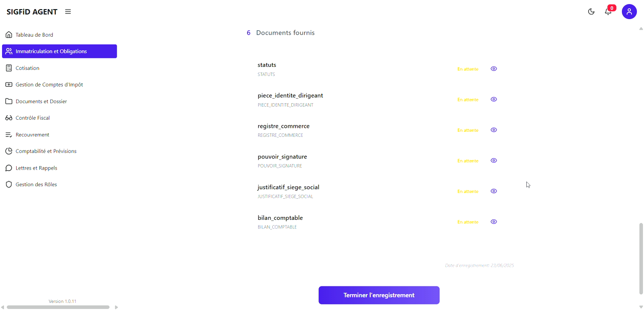
Task: Navigate to Documents et Dossier
Action: click(x=41, y=101)
